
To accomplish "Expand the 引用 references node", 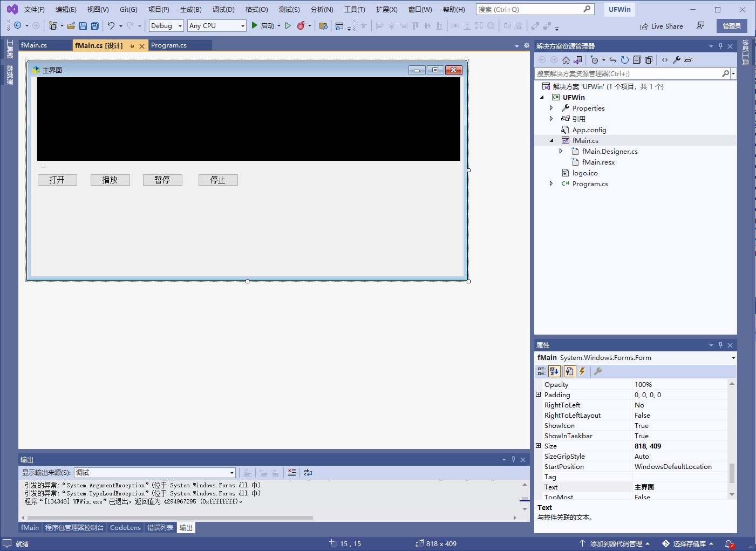I will (551, 119).
